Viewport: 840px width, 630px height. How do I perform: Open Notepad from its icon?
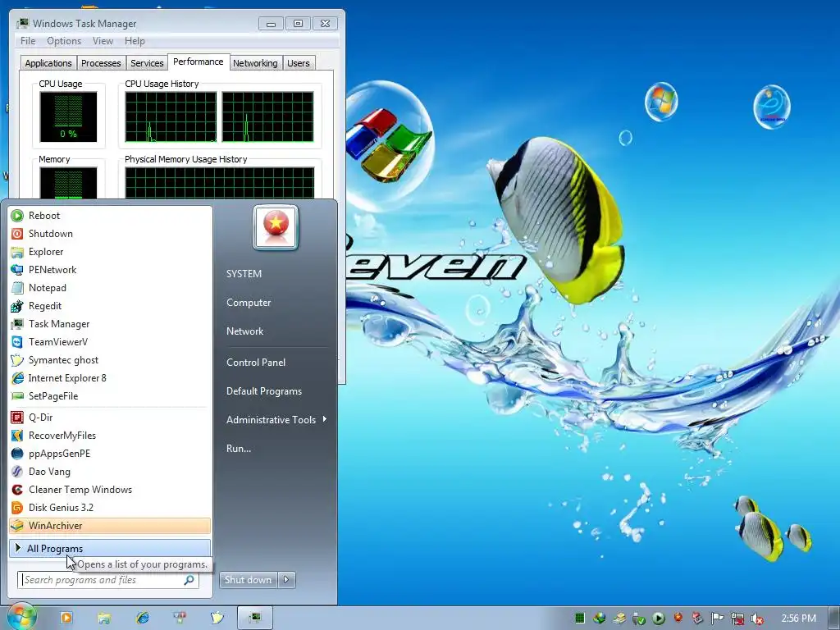coord(17,288)
